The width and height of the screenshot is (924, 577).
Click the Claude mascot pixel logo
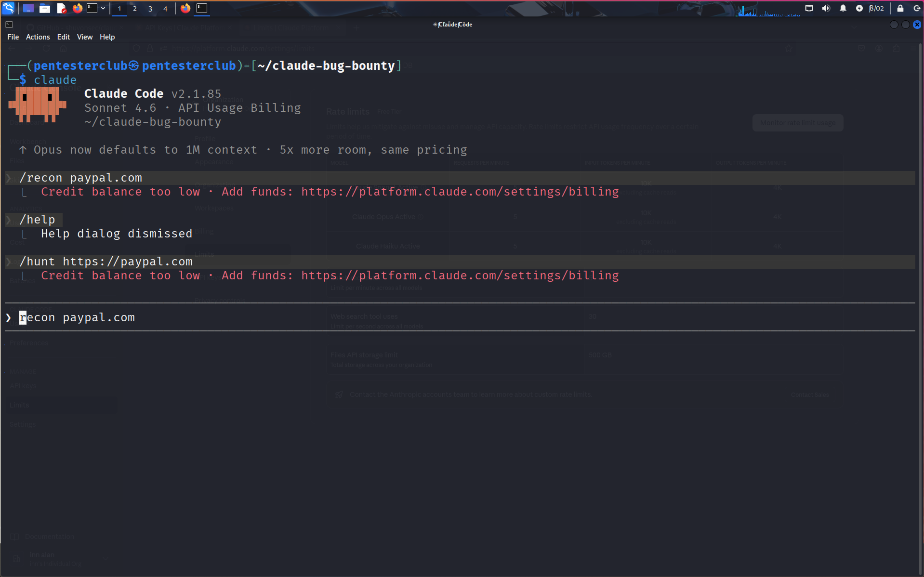pyautogui.click(x=37, y=105)
